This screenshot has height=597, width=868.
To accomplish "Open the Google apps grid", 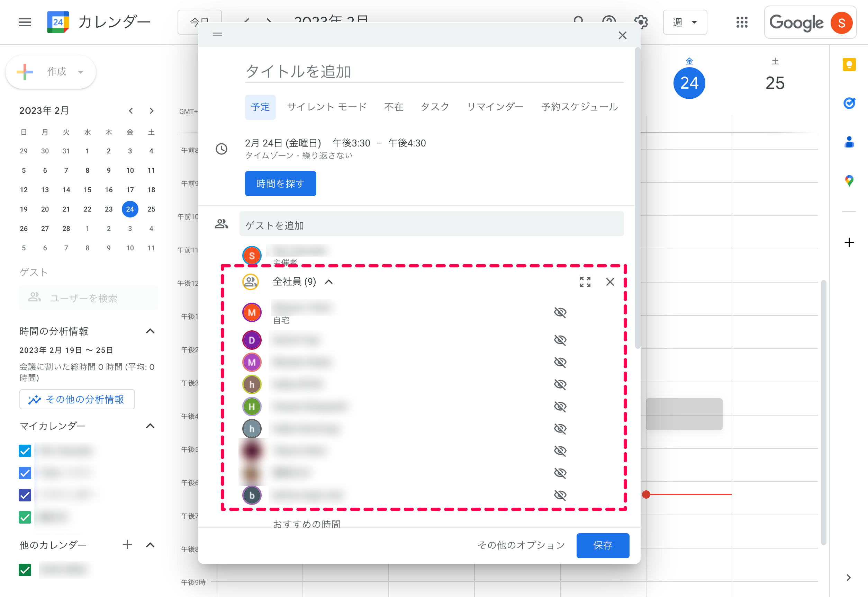I will click(742, 23).
